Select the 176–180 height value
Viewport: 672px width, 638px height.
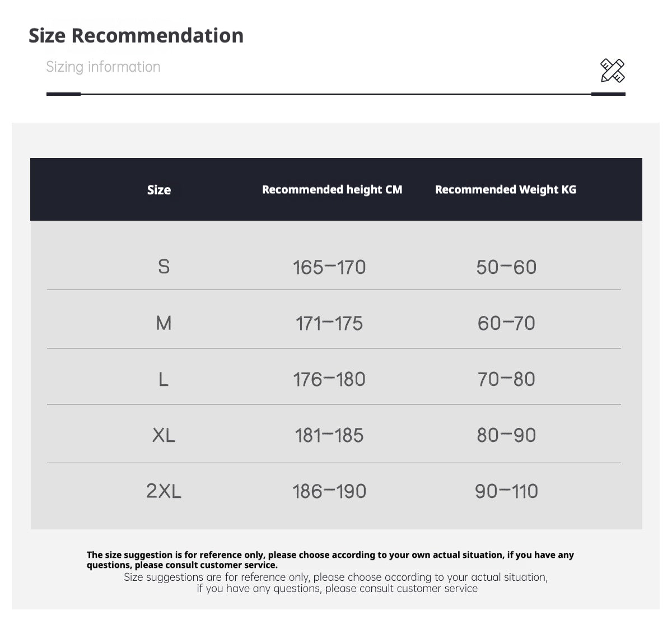(329, 379)
